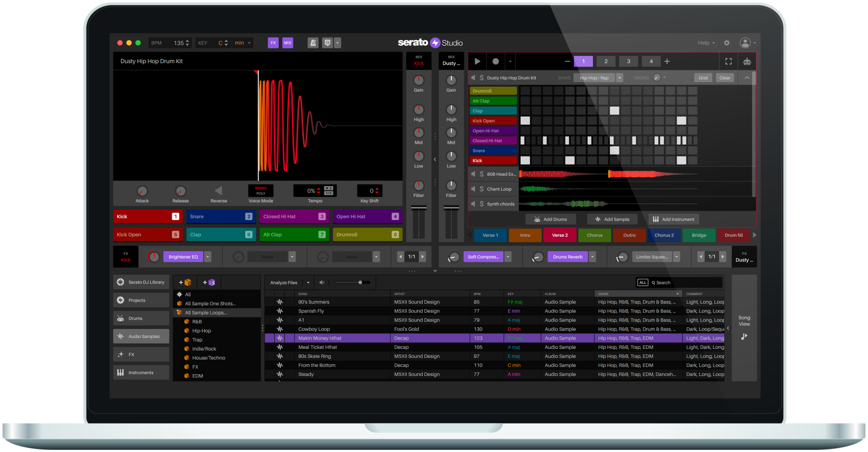
Task: Toggle fullscreen with the expand icon
Action: pos(728,61)
